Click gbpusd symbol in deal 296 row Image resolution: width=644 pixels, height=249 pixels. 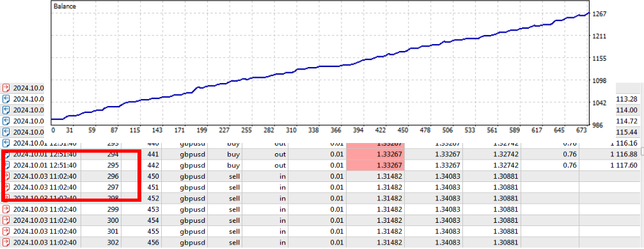(193, 176)
